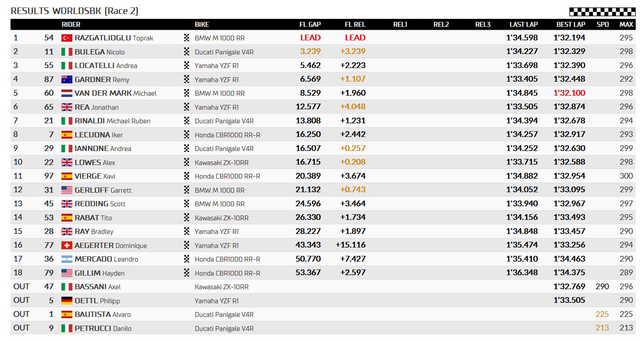Click Oettl's best lap time 1'33.505
Screen dimensions: 644x341
pyautogui.click(x=569, y=300)
